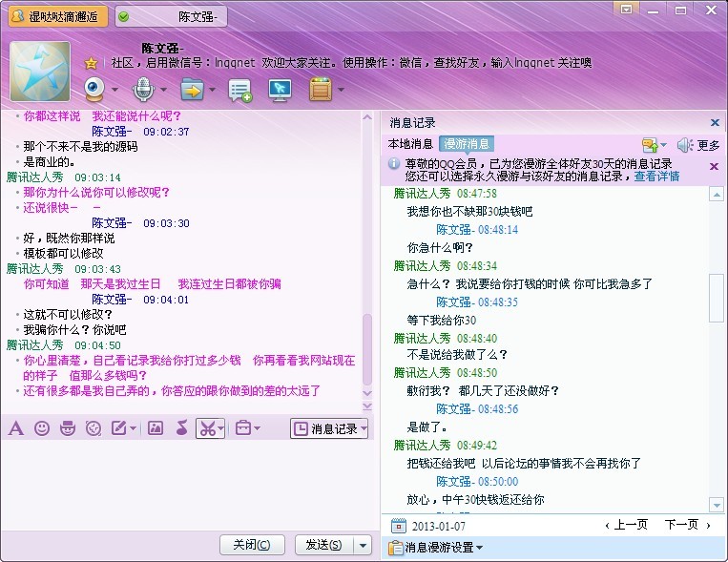The image size is (728, 562).
Task: Expand microphone call options arrow
Action: [x=163, y=89]
